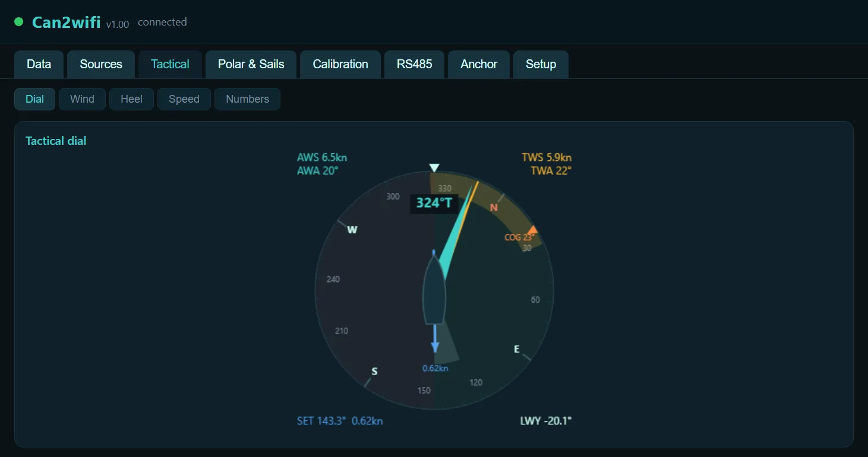
Task: Click the COG 23° label
Action: point(519,237)
